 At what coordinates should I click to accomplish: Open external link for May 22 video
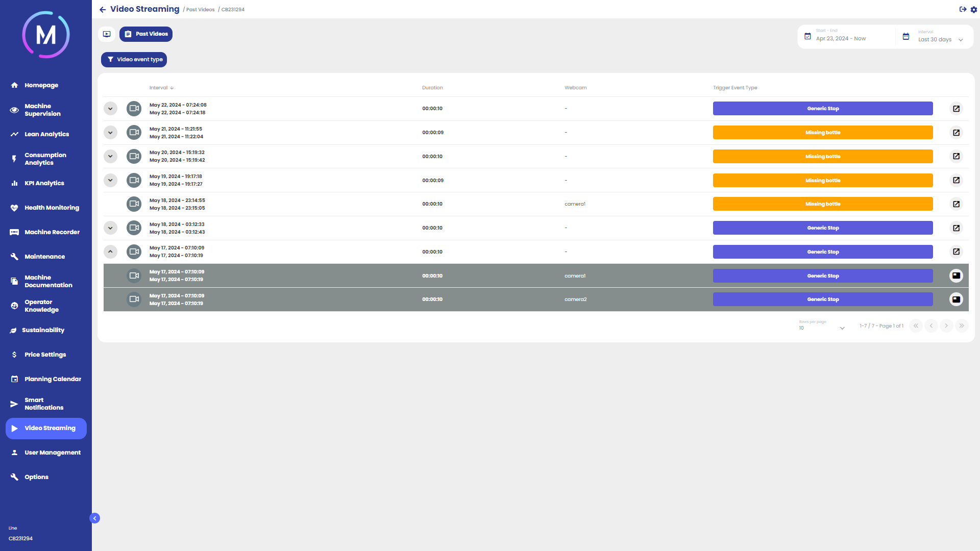point(956,109)
